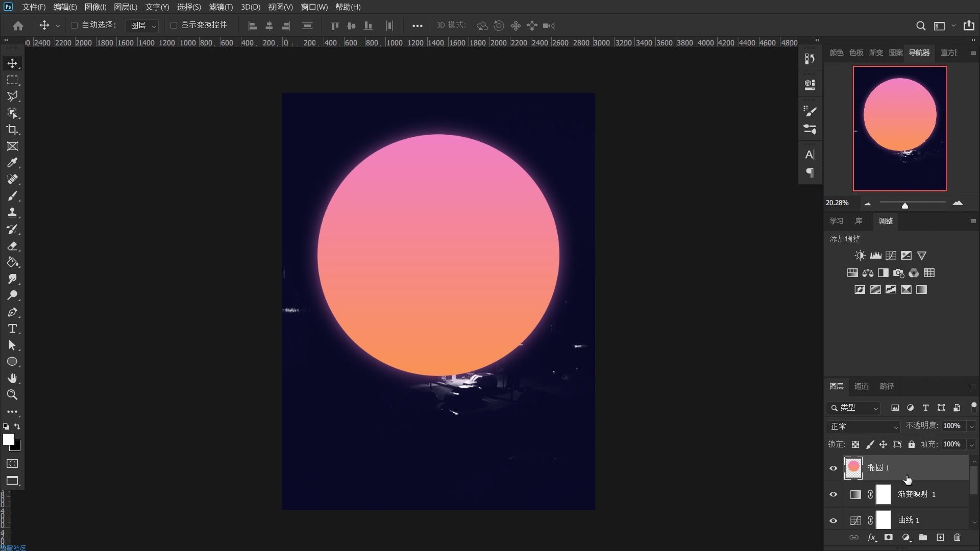Click the 椭圆 1 layer thumbnail
Viewport: 980px width, 551px height.
(853, 468)
